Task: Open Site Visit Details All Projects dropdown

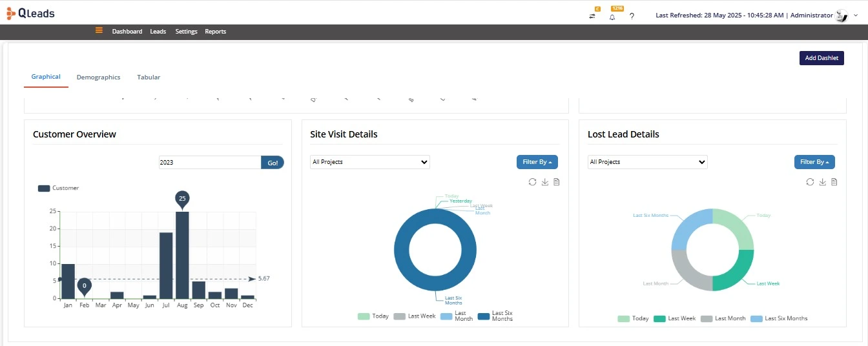Action: coord(370,162)
